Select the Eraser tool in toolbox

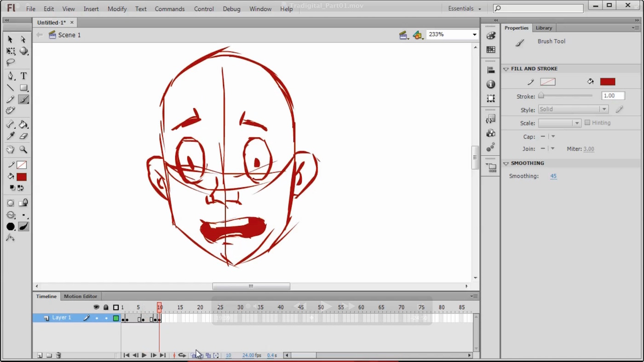[23, 136]
